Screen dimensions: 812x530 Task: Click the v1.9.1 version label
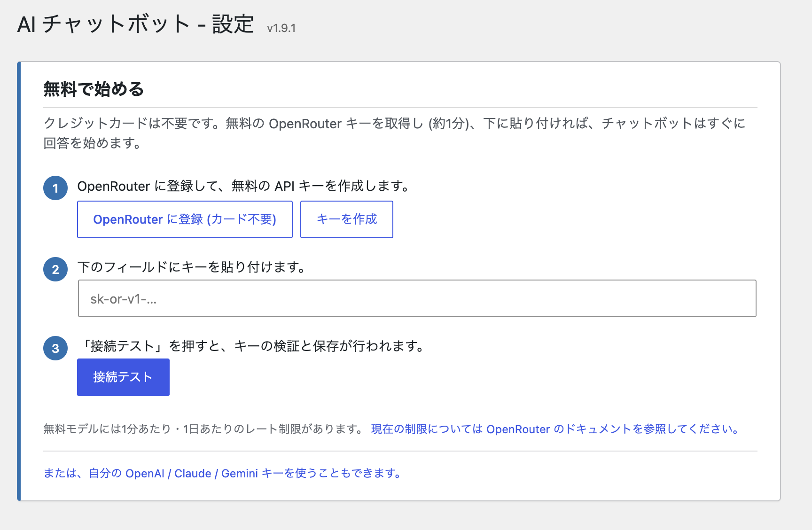pyautogui.click(x=281, y=28)
